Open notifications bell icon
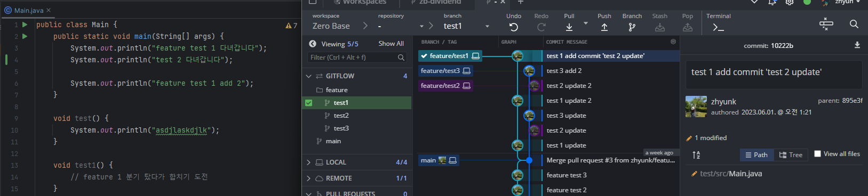Image resolution: width=868 pixels, height=196 pixels. click(772, 2)
